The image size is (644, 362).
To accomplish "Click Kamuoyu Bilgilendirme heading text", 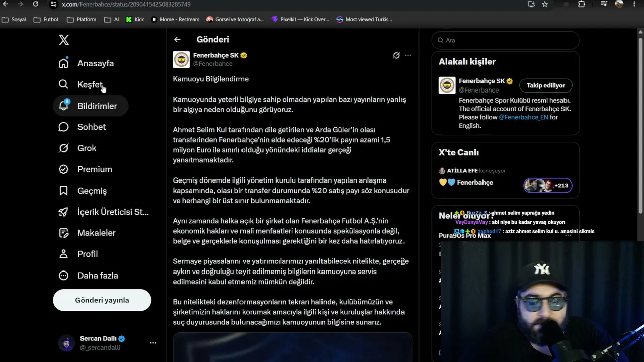I will tap(211, 79).
